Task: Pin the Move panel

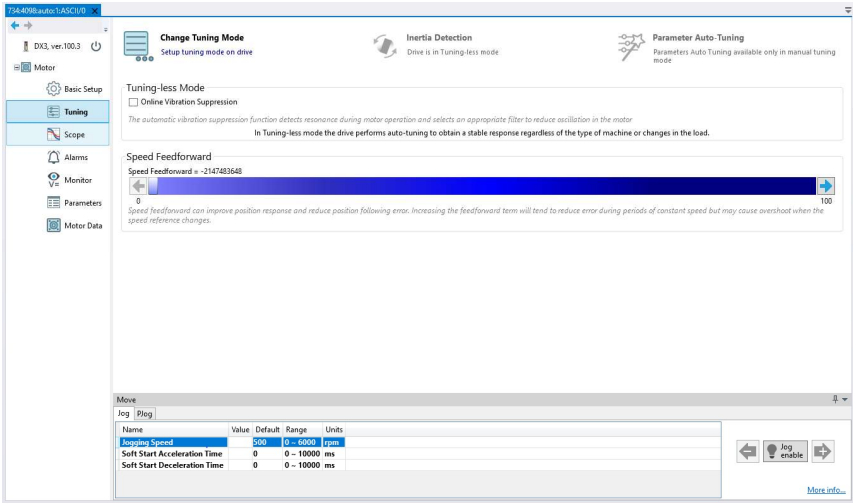Action: 835,399
